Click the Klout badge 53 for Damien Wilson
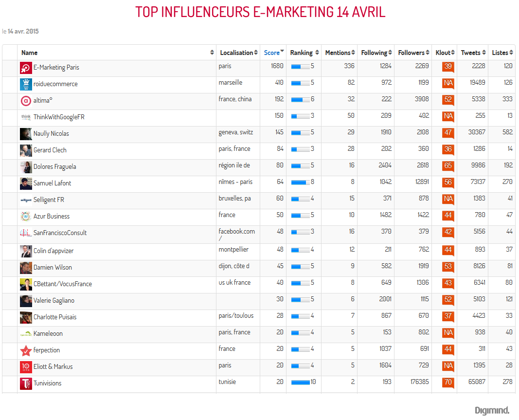The height and width of the screenshot is (420, 519). click(x=448, y=267)
